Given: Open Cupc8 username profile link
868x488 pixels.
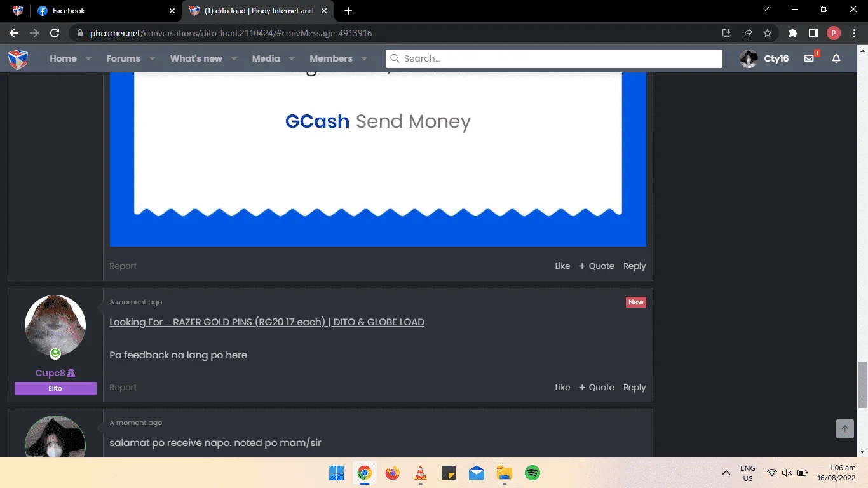Looking at the screenshot, I should coord(50,373).
